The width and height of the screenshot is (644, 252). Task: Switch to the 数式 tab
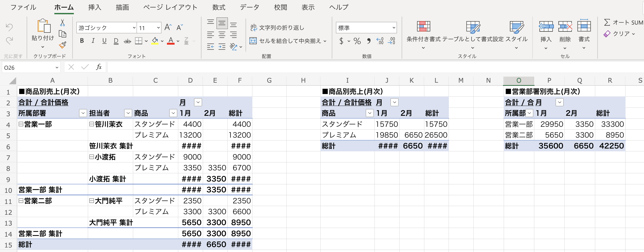(x=219, y=7)
